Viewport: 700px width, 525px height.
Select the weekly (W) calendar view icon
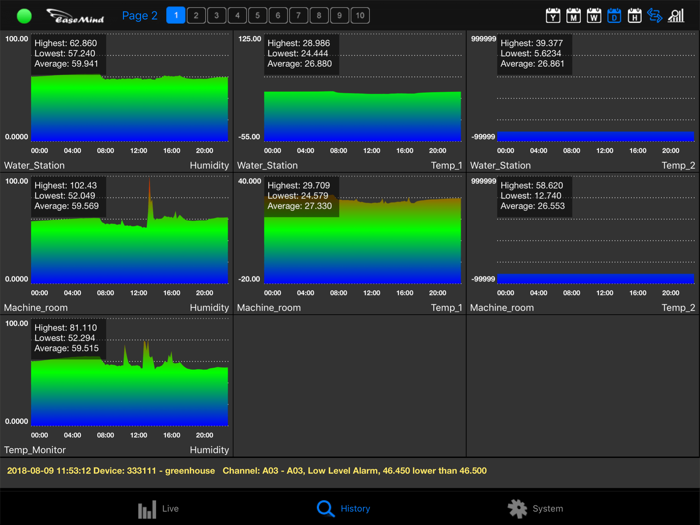click(x=594, y=16)
